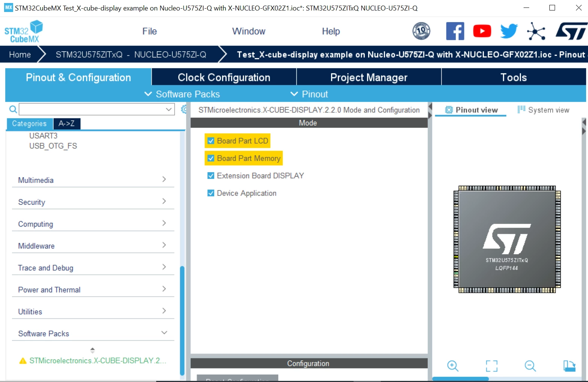Switch to System view
588x382 pixels.
pyautogui.click(x=543, y=110)
